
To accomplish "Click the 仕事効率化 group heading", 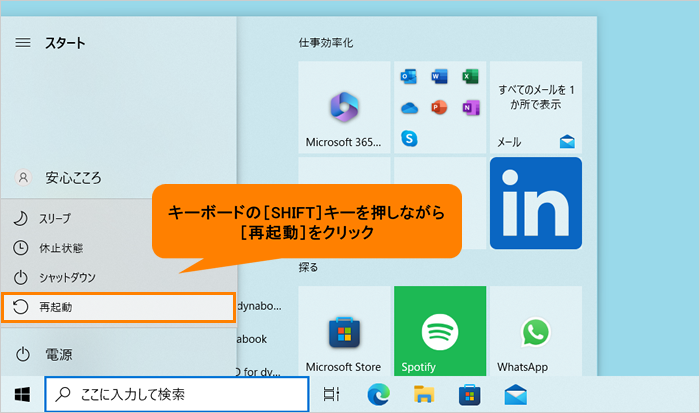I will pos(326,43).
